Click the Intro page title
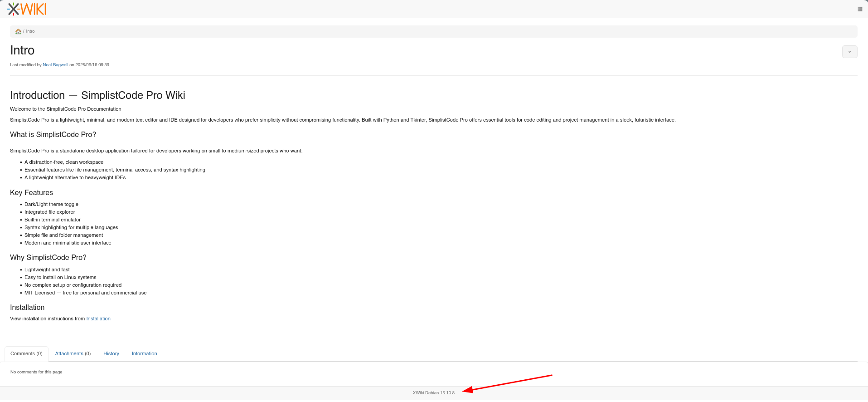 22,50
